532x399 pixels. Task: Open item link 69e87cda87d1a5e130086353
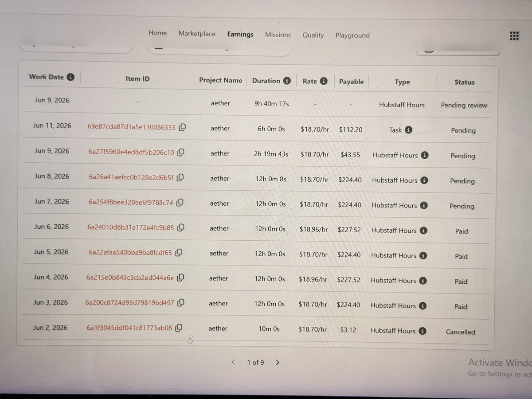132,127
